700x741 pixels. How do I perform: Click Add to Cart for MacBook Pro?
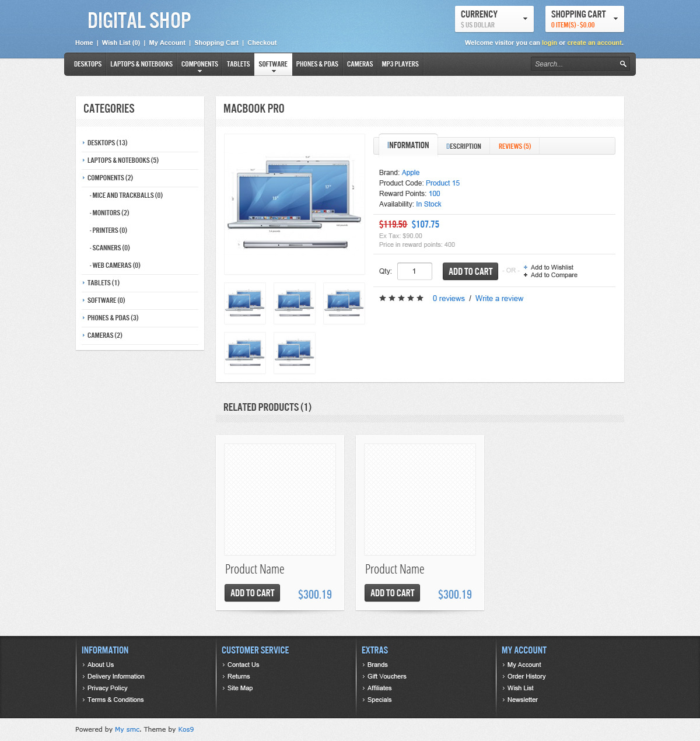(470, 271)
